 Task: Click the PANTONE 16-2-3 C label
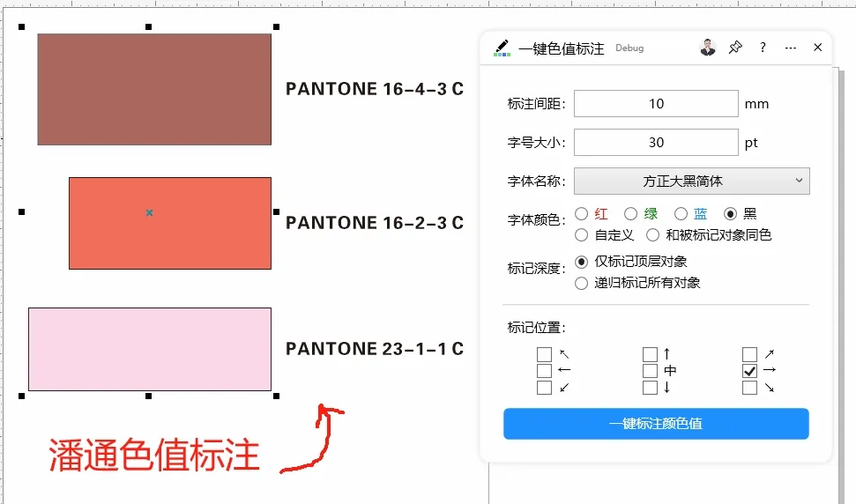pos(375,223)
